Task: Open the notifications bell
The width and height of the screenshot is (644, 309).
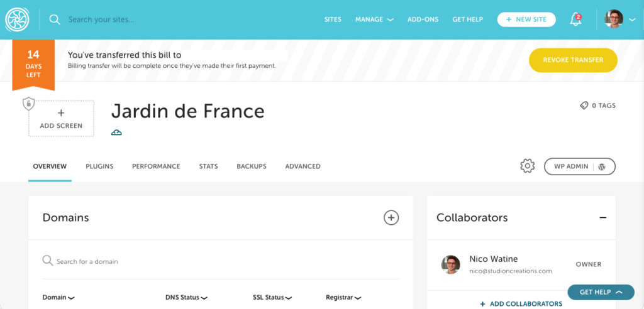Action: point(576,19)
